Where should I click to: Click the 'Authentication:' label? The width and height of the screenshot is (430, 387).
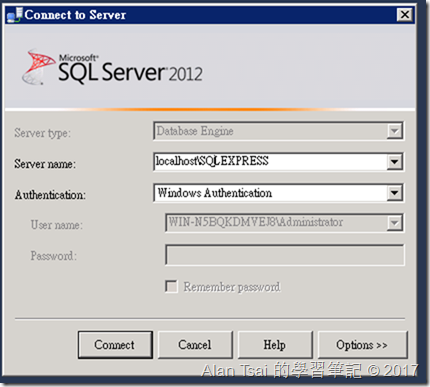click(50, 195)
